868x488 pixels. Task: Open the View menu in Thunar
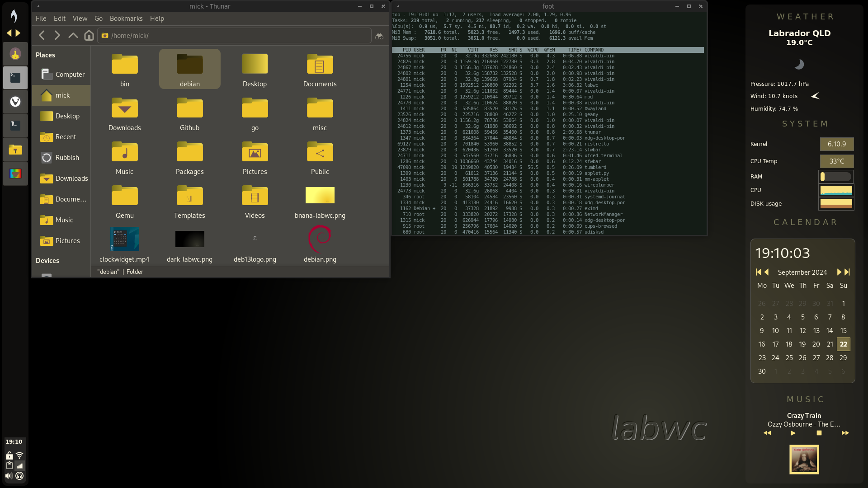click(80, 19)
